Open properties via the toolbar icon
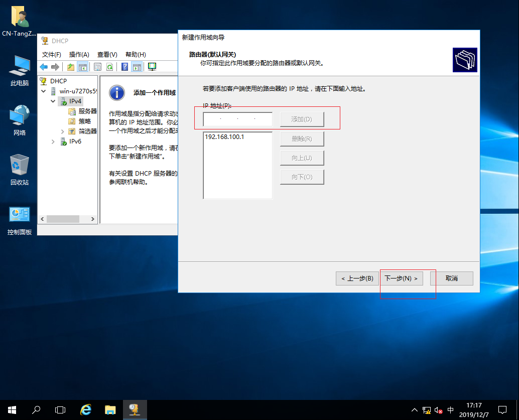 coord(97,67)
